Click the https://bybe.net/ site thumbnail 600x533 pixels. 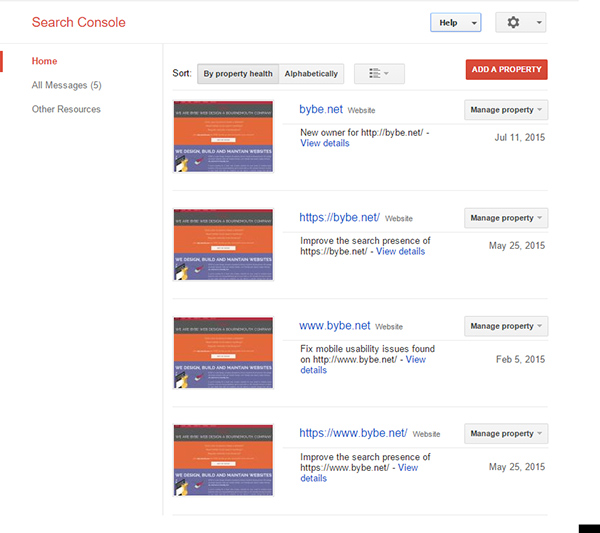[x=223, y=245]
